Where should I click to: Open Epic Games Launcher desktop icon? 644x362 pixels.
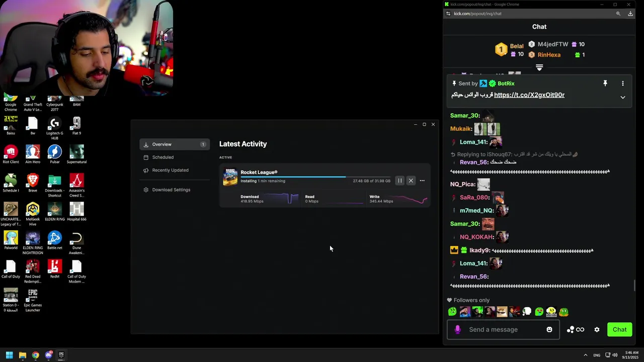pyautogui.click(x=33, y=300)
